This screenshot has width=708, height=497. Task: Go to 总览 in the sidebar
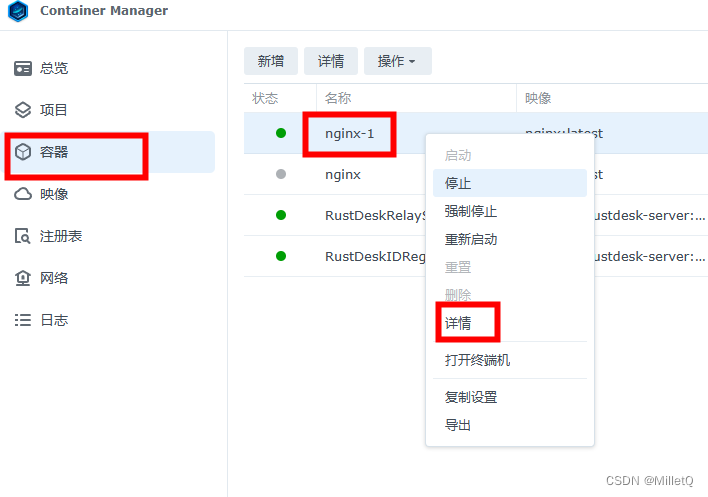[x=54, y=69]
